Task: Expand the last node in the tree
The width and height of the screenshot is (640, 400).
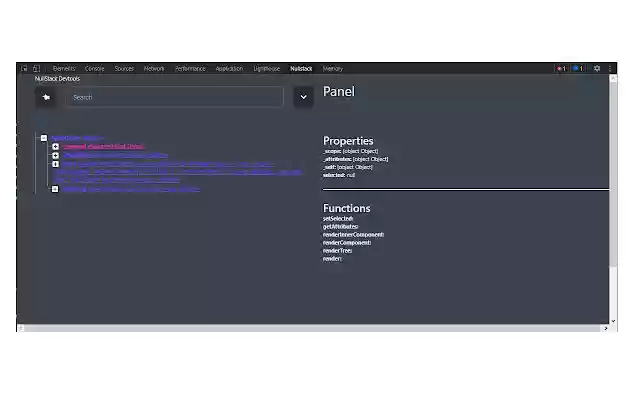Action: (x=56, y=188)
